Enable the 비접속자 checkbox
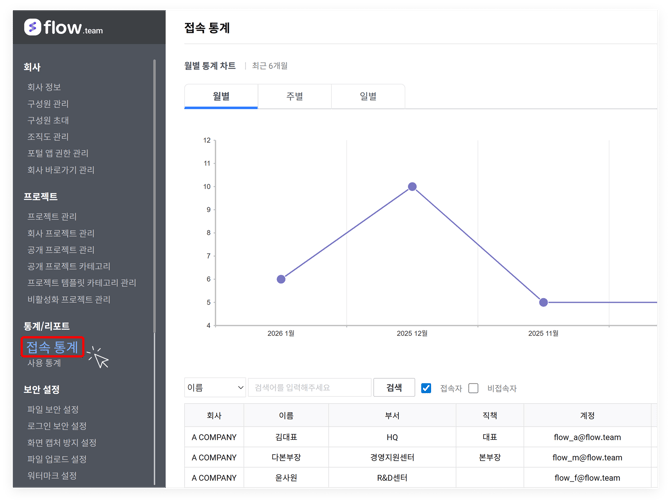This screenshot has width=670, height=503. 474,388
